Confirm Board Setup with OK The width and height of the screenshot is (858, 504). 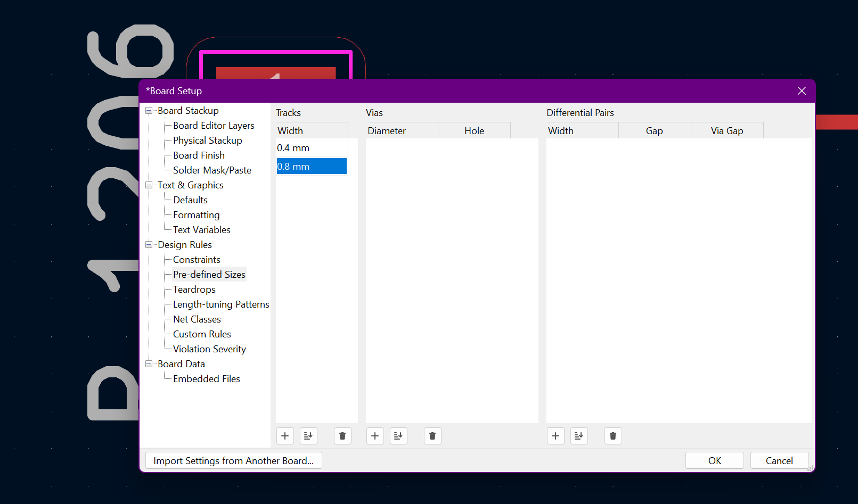click(714, 460)
